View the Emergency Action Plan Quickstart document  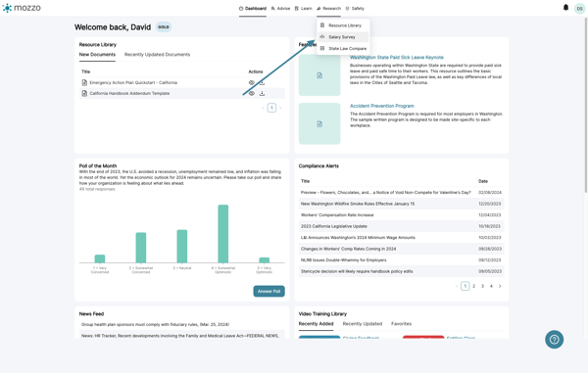pos(252,83)
